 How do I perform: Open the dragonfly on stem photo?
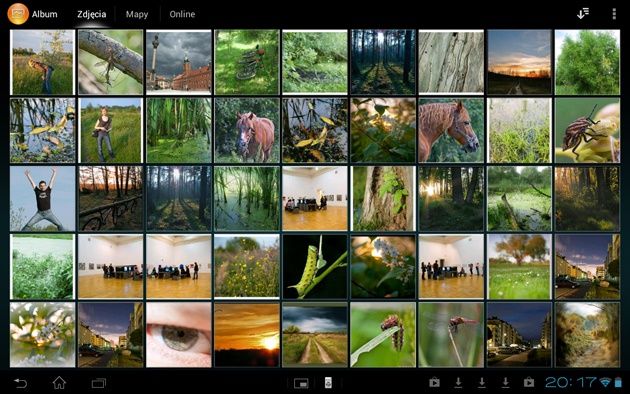pyautogui.click(x=451, y=335)
